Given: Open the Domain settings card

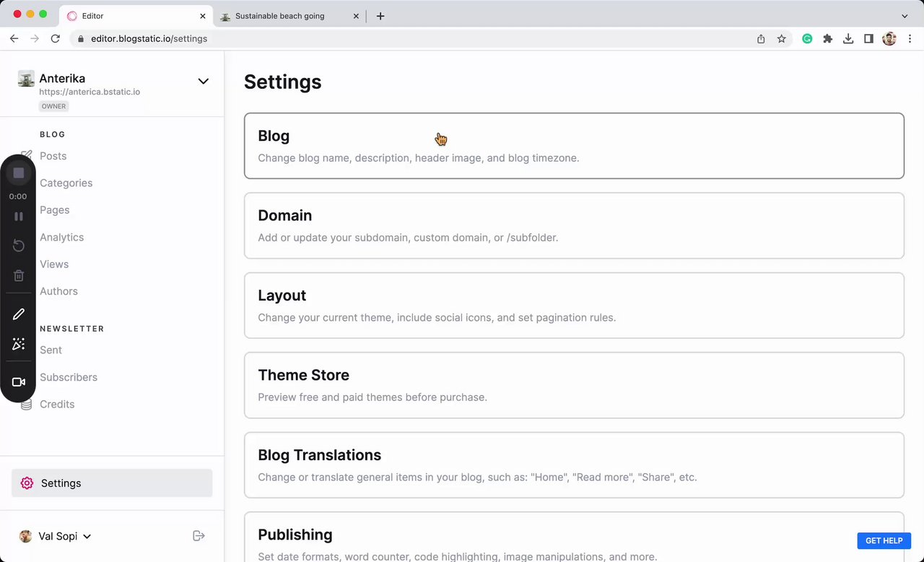Looking at the screenshot, I should pos(574,225).
